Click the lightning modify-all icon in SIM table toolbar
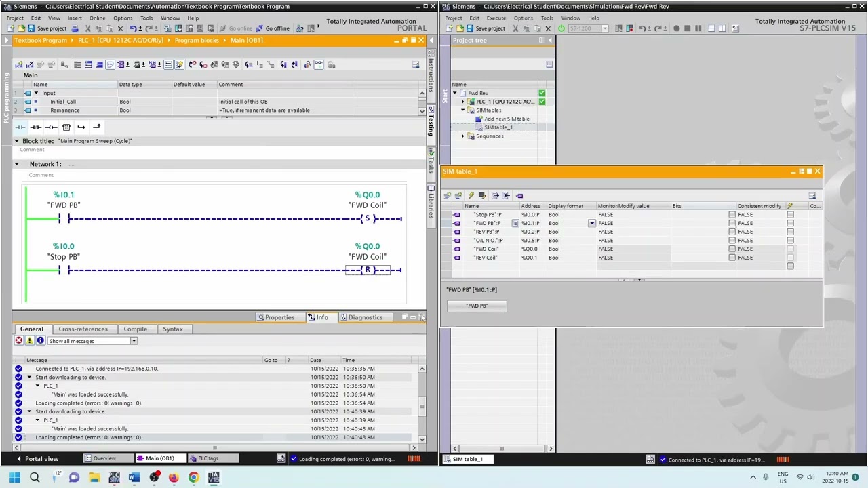This screenshot has height=488, width=868. tap(471, 195)
